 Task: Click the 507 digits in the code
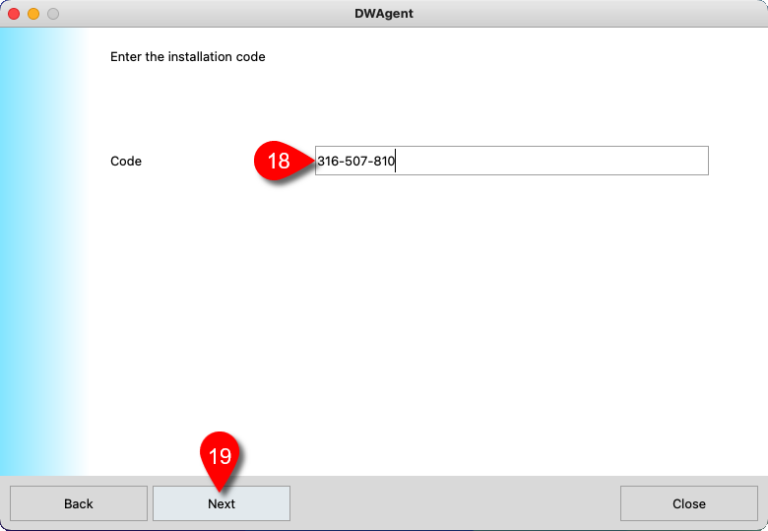[356, 161]
